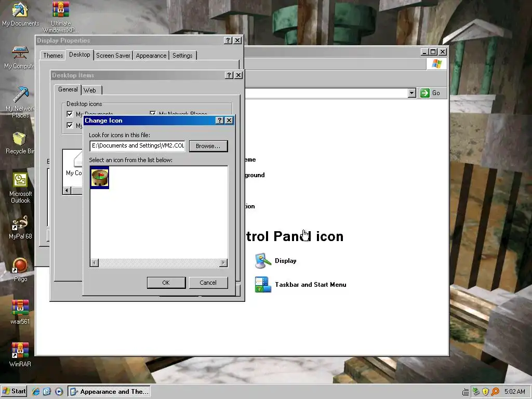Select the WinRAR desktop shortcut
532x399 pixels.
(20, 354)
